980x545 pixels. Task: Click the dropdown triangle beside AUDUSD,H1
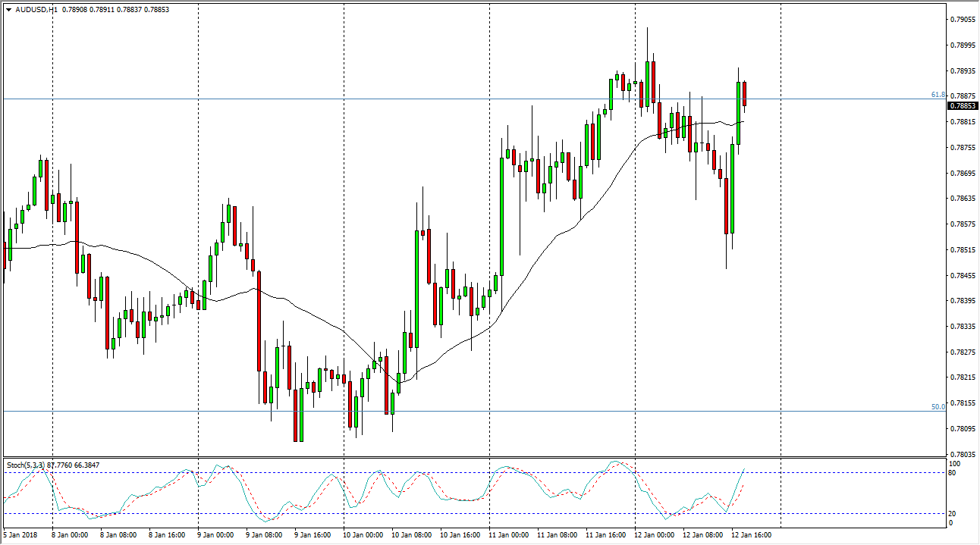click(8, 10)
